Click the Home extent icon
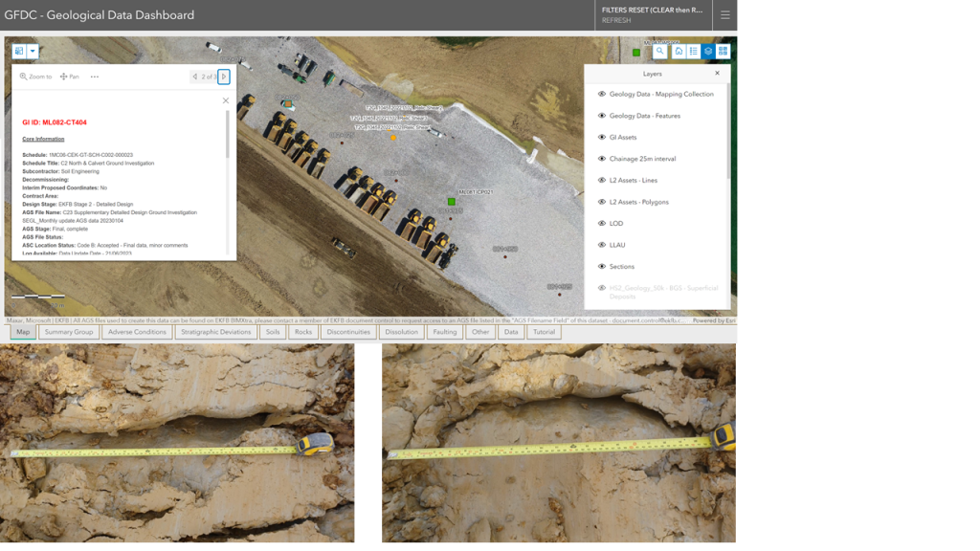980x551 pixels. (x=679, y=53)
